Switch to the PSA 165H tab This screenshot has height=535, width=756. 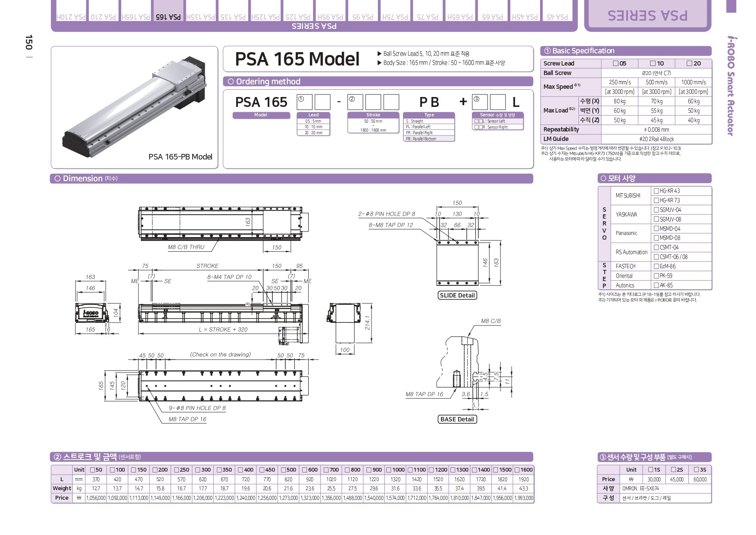pyautogui.click(x=136, y=11)
